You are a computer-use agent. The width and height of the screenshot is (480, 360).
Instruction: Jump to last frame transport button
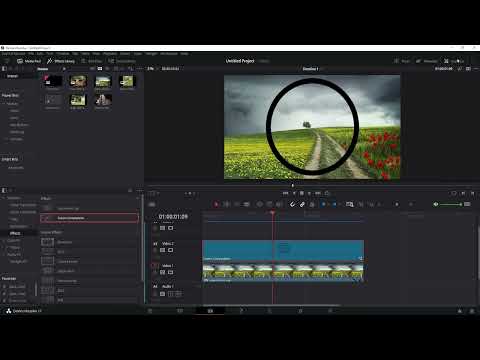pos(318,193)
